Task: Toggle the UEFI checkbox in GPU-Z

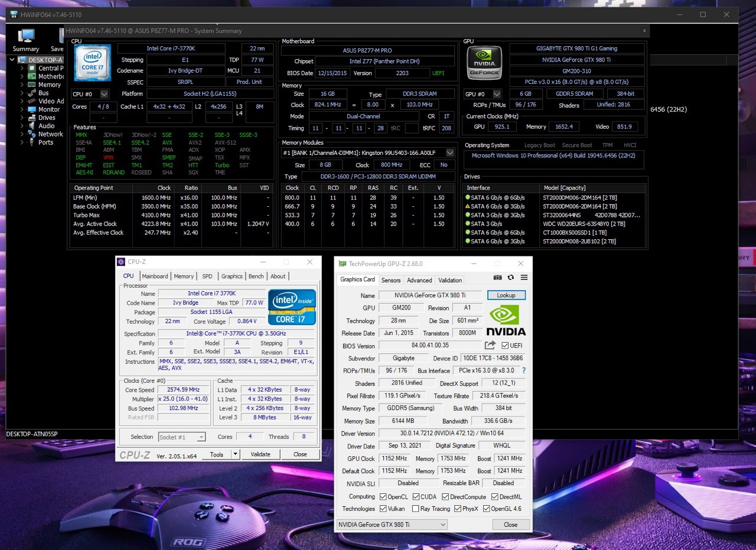Action: [x=505, y=346]
